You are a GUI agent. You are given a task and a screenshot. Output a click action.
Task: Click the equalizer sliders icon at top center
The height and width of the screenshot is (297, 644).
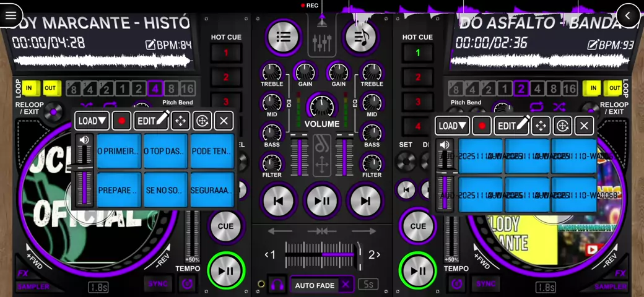click(x=322, y=42)
